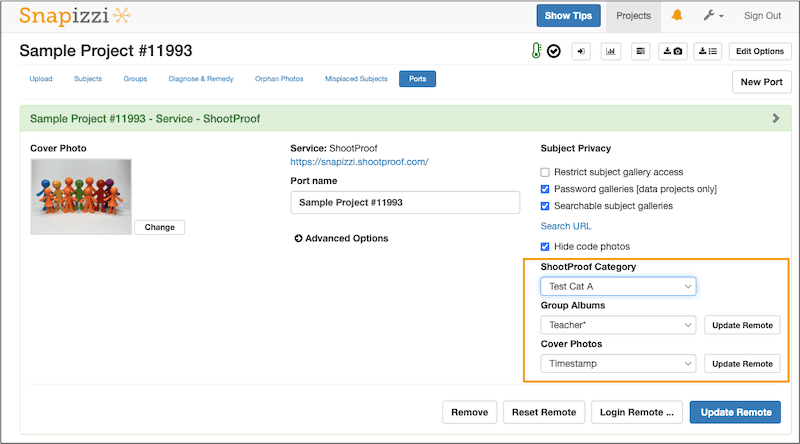Uncheck Password galleries checkbox
This screenshot has width=800, height=444.
coord(545,189)
